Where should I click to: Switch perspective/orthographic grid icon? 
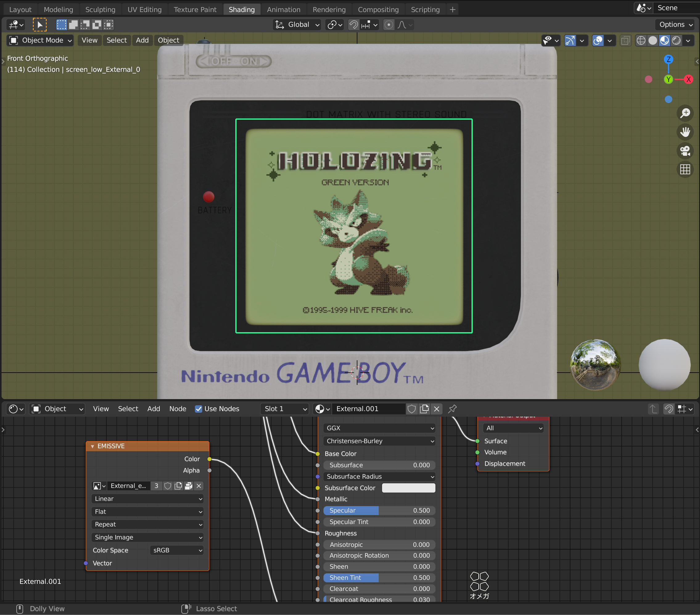685,169
